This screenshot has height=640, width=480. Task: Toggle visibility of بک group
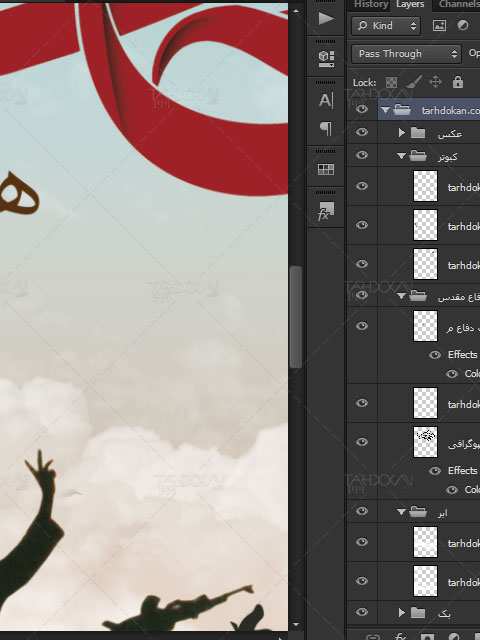(x=362, y=612)
